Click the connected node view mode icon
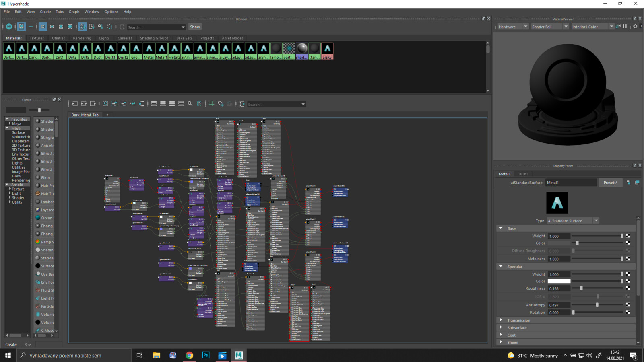 click(163, 104)
